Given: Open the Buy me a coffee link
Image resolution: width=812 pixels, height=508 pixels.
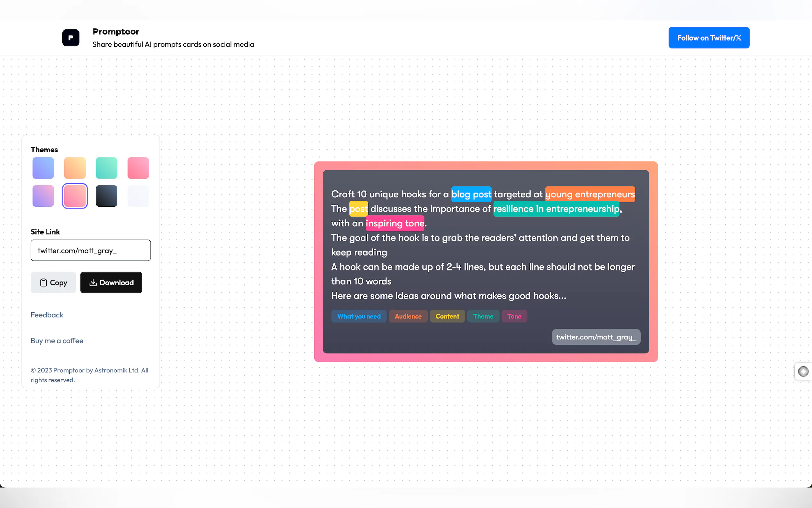Looking at the screenshot, I should coord(57,341).
